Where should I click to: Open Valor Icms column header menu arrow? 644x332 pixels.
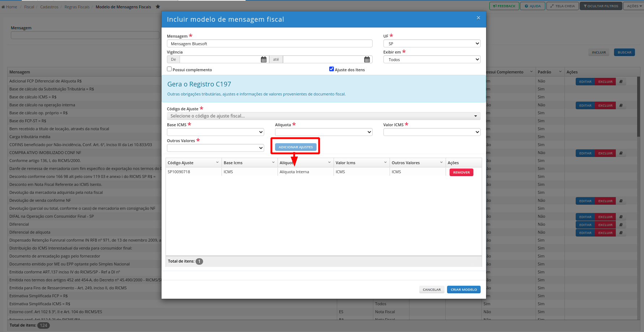pyautogui.click(x=385, y=162)
